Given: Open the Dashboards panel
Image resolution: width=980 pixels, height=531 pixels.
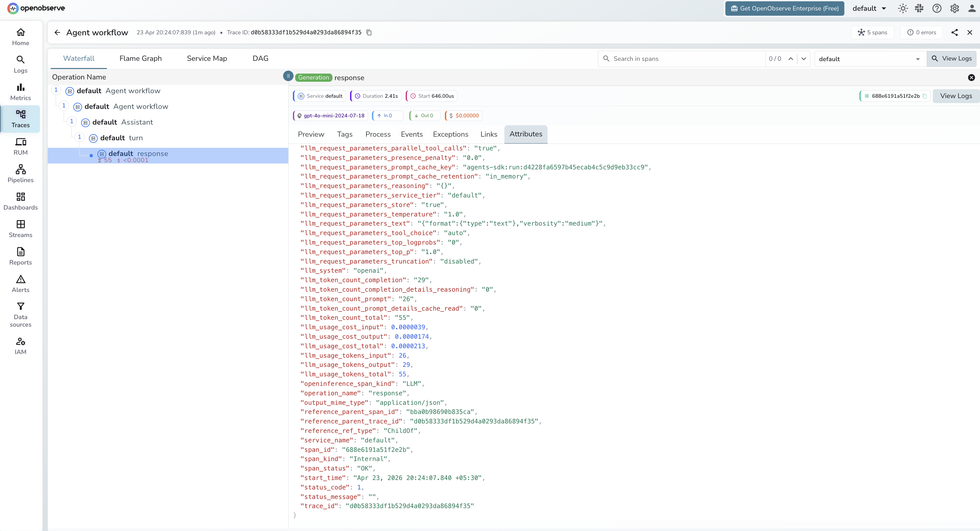Looking at the screenshot, I should (21, 201).
